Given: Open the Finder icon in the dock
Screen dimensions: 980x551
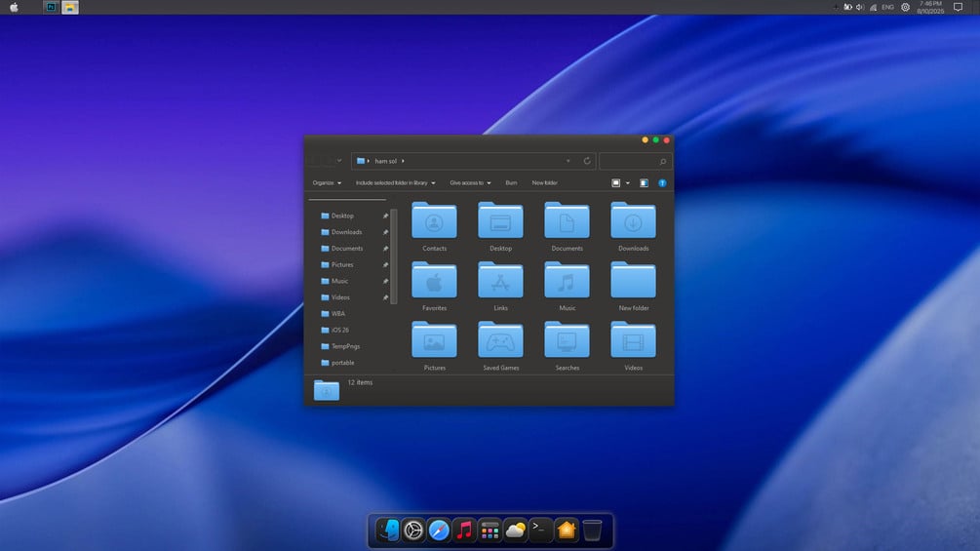Looking at the screenshot, I should [387, 531].
